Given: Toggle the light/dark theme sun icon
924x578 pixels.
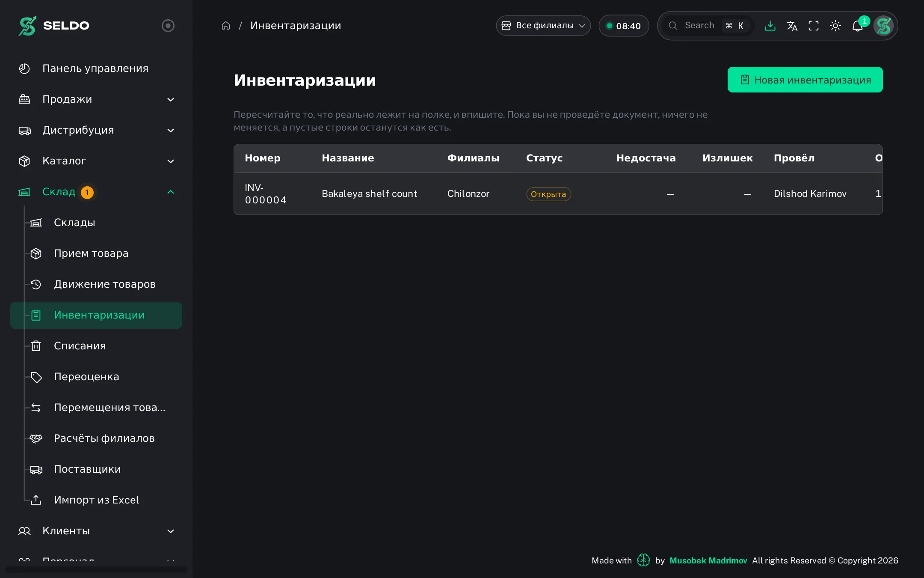Looking at the screenshot, I should pos(835,26).
